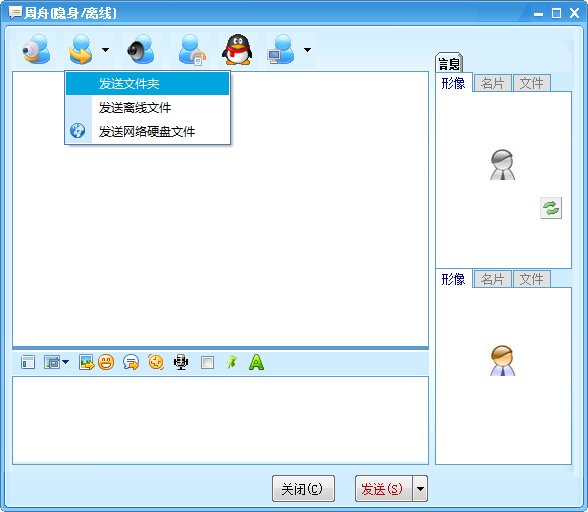Open the font settings green A icon
The width and height of the screenshot is (588, 512).
pos(256,362)
